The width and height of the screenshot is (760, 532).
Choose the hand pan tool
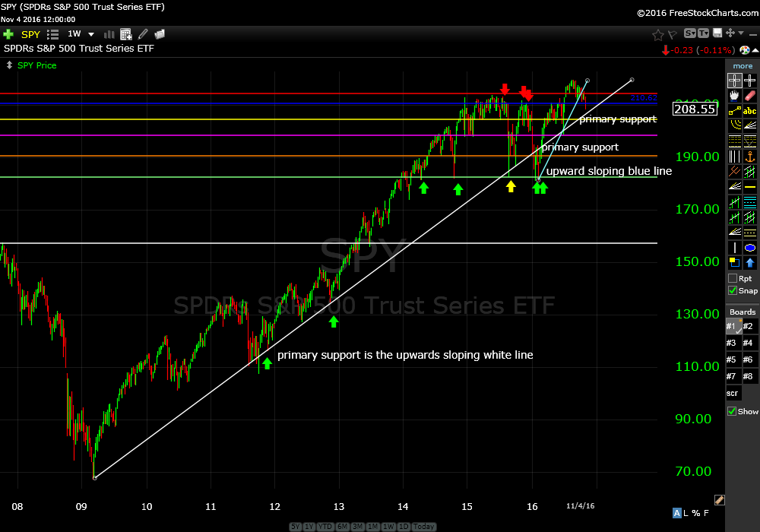tap(734, 96)
